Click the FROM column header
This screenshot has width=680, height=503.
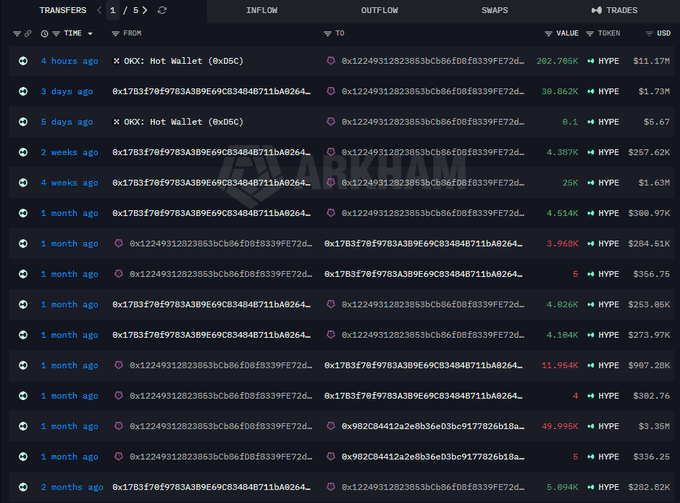132,33
